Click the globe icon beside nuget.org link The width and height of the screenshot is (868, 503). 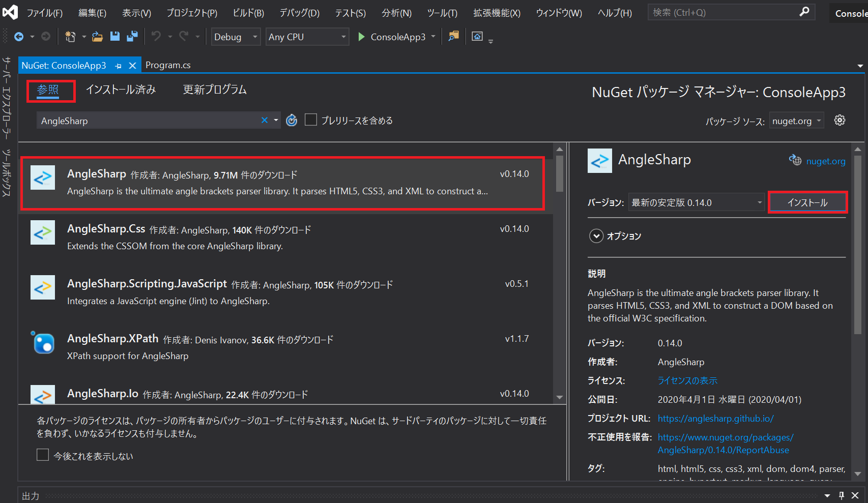795,160
